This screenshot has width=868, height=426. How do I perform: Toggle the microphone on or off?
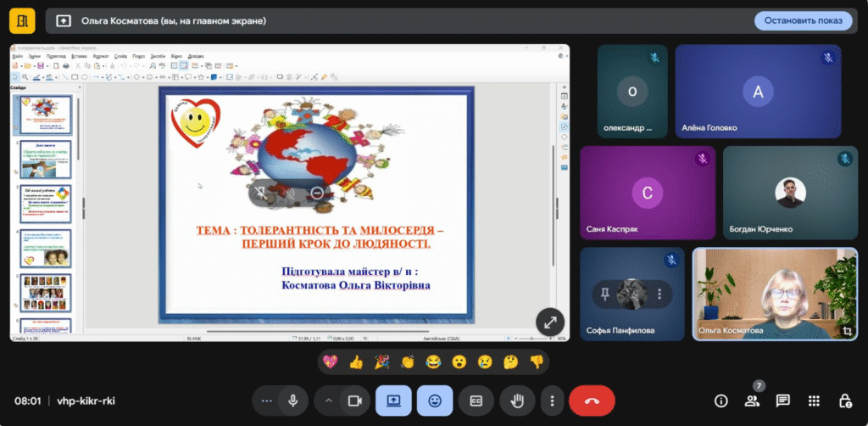coord(292,401)
